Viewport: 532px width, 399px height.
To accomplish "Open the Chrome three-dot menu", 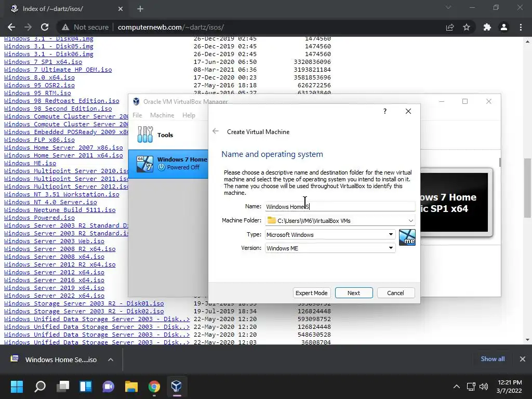I will click(521, 27).
